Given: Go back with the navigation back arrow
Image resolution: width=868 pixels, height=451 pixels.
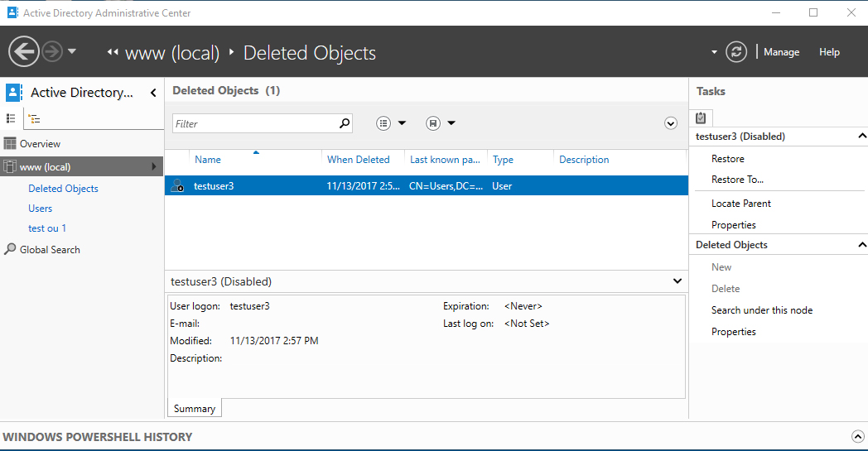Looking at the screenshot, I should 24,51.
